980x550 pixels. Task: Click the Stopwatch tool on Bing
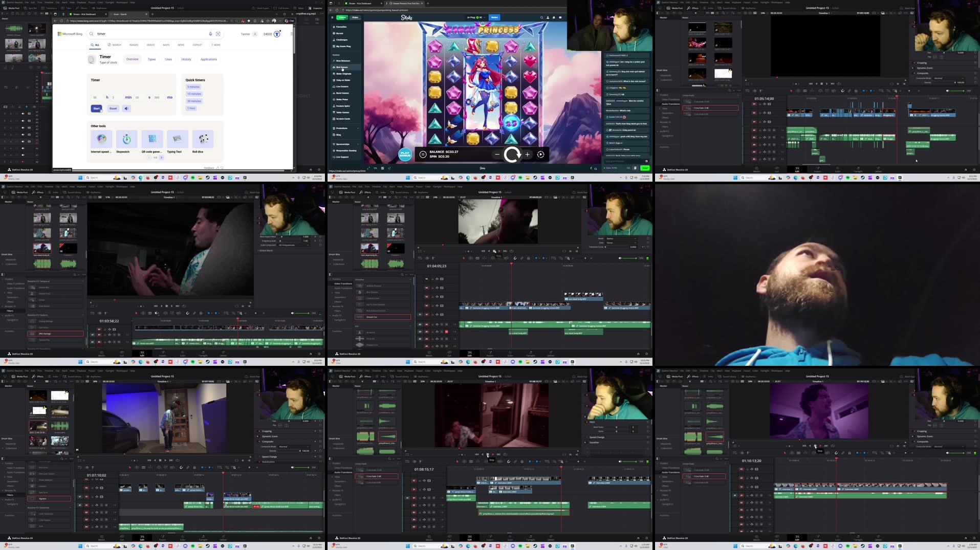[x=126, y=139]
